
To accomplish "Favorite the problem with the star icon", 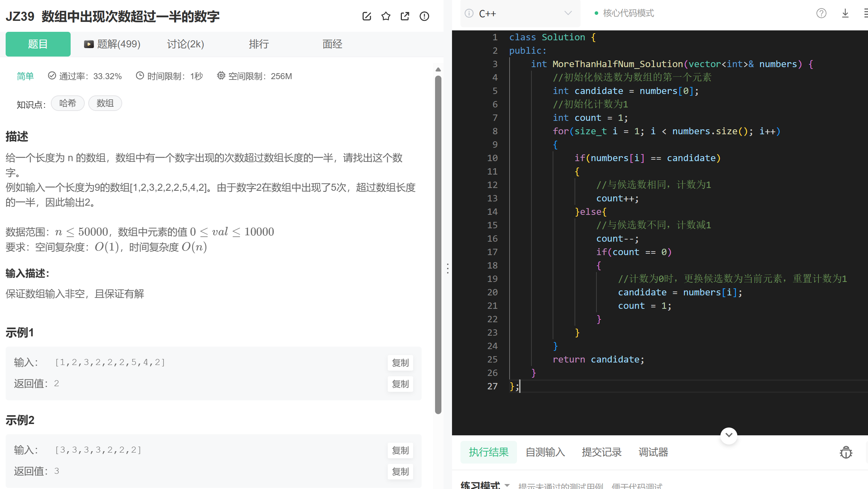I will click(386, 16).
